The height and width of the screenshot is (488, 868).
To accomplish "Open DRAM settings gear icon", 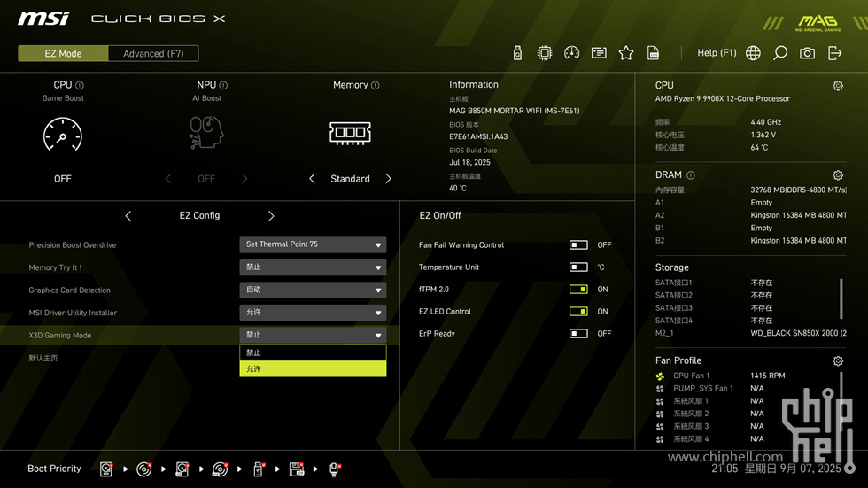I will (x=838, y=175).
